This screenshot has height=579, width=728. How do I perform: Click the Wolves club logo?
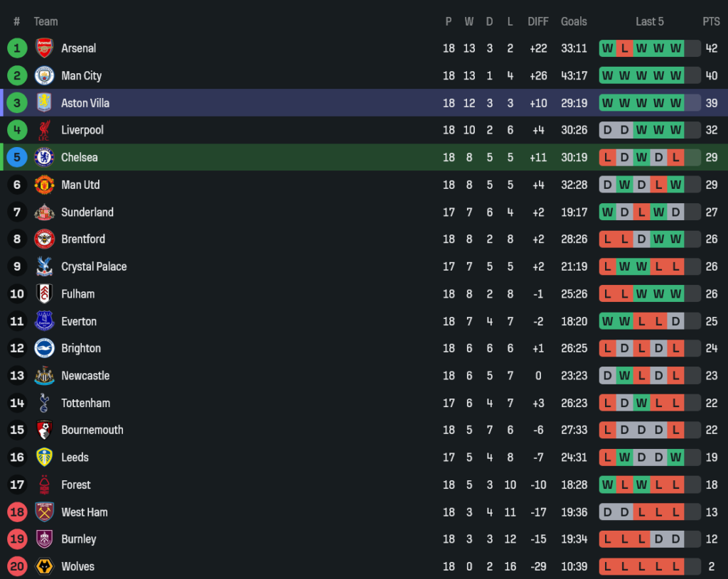[44, 566]
